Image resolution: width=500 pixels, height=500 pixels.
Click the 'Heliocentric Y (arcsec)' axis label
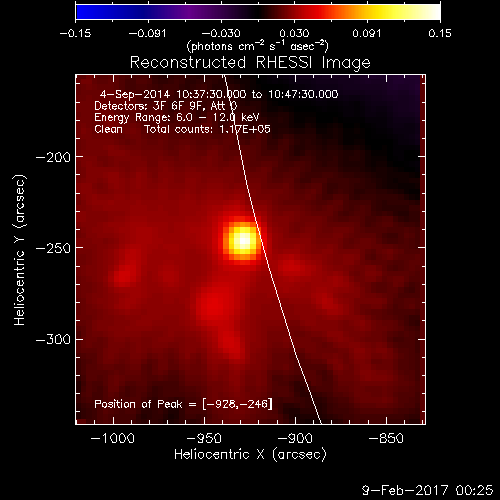20,250
